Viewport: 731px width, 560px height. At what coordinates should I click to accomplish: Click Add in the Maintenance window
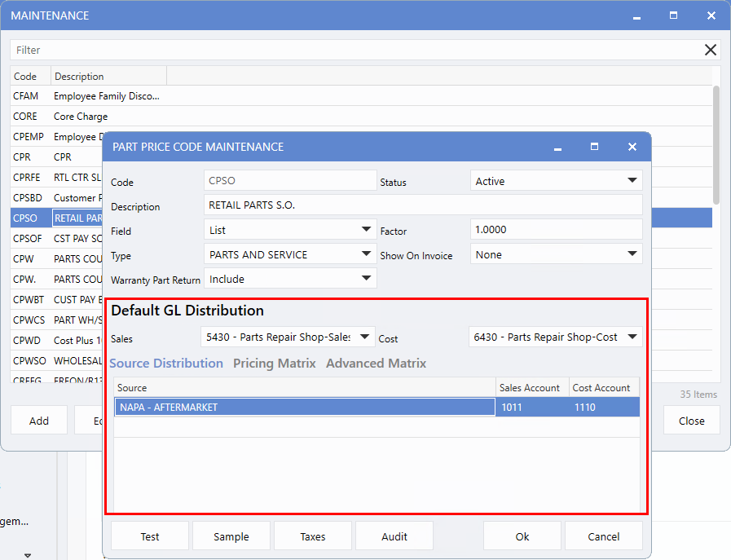point(39,421)
